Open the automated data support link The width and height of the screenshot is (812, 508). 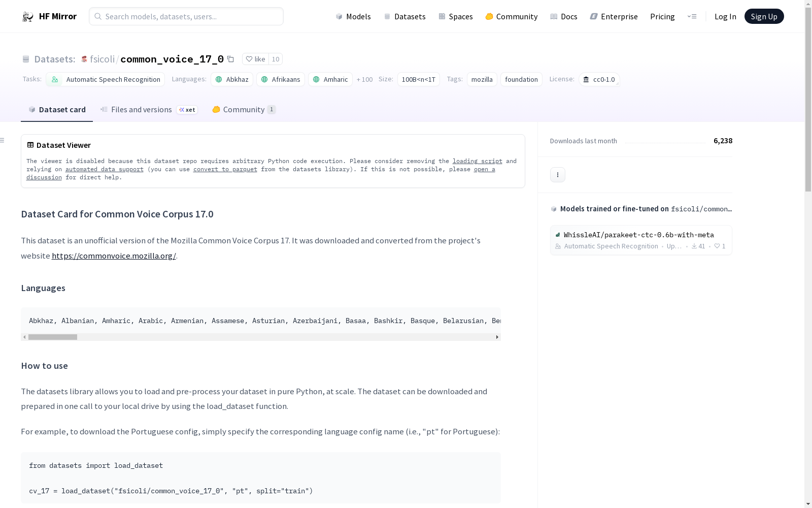tap(105, 169)
